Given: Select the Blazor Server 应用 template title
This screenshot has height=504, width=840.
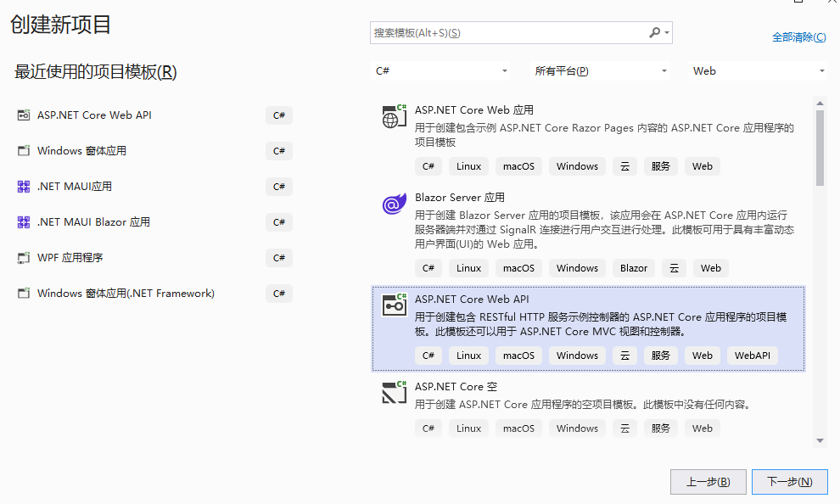Looking at the screenshot, I should [460, 197].
